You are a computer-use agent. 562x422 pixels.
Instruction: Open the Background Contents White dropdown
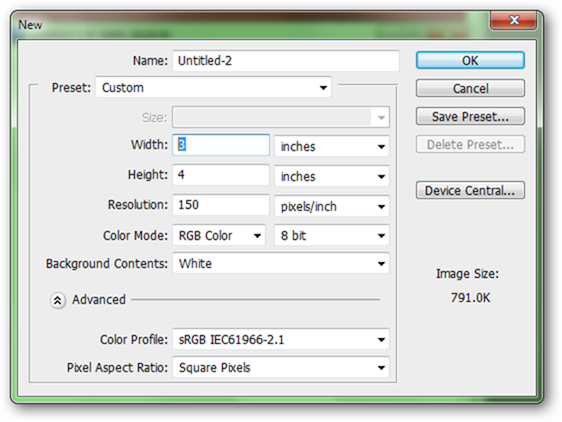pyautogui.click(x=281, y=264)
